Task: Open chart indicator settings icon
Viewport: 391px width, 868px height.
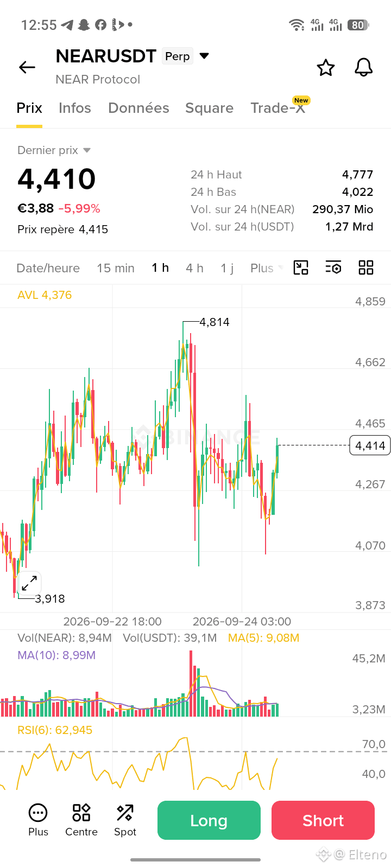Action: coord(333,267)
